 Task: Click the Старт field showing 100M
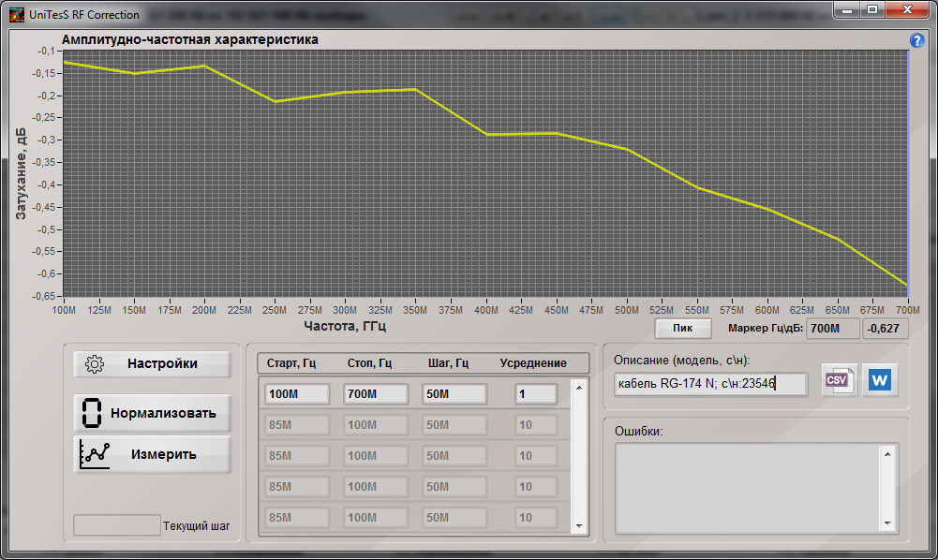[296, 394]
